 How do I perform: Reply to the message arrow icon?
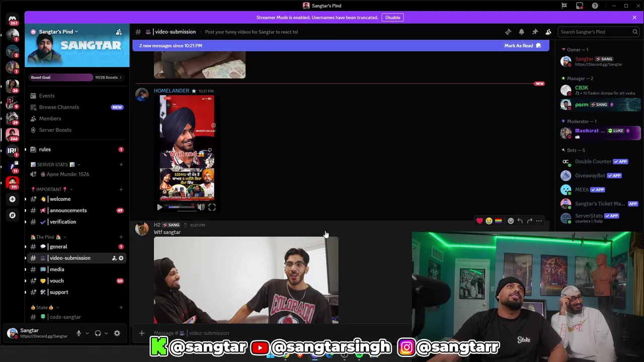[520, 221]
